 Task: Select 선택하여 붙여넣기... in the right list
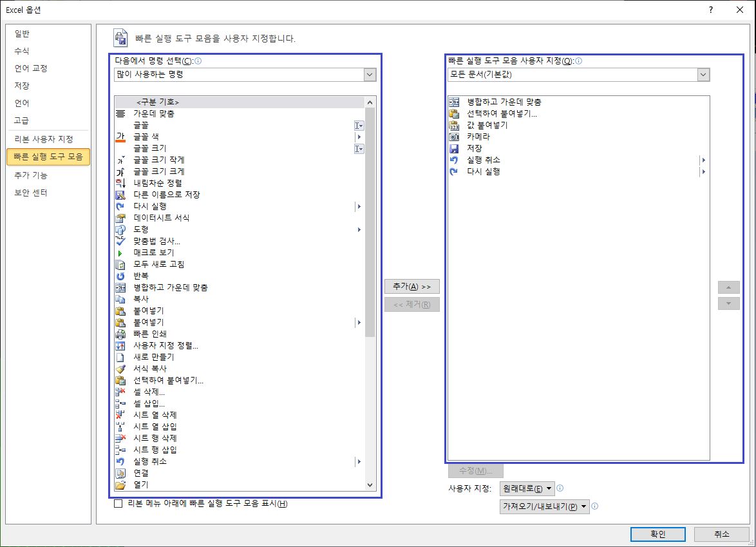click(578, 114)
